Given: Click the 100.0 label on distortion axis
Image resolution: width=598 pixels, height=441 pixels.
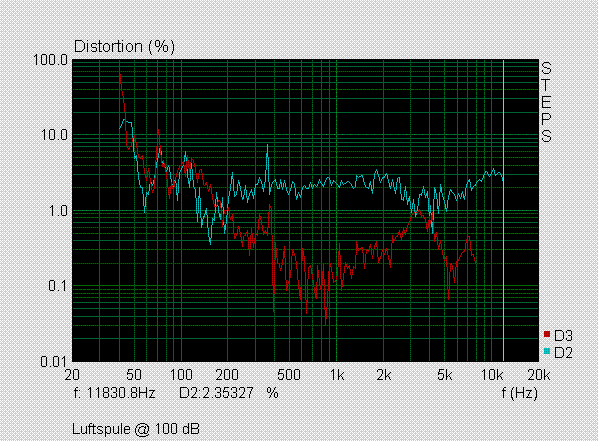Looking at the screenshot, I should [50, 60].
